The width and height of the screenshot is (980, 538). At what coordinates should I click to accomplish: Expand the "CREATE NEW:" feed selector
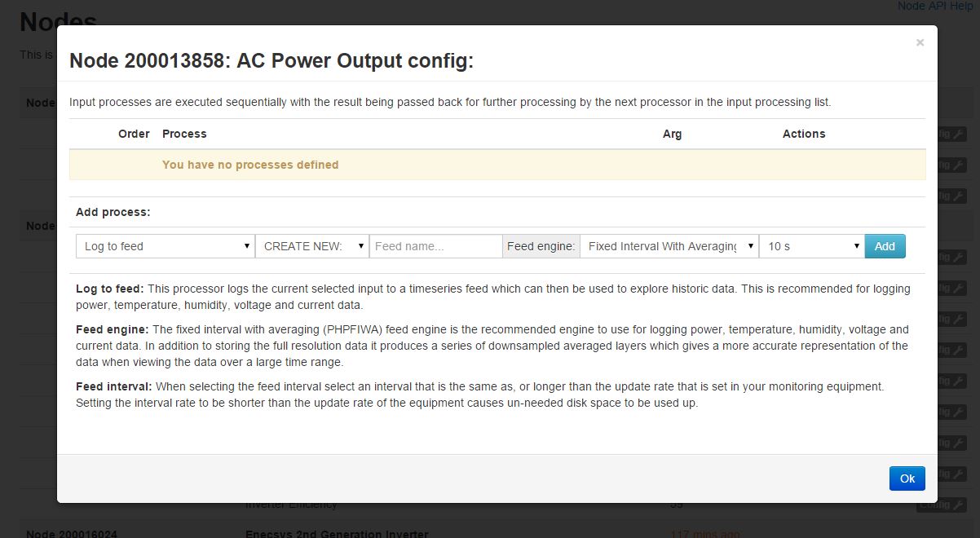(x=311, y=246)
